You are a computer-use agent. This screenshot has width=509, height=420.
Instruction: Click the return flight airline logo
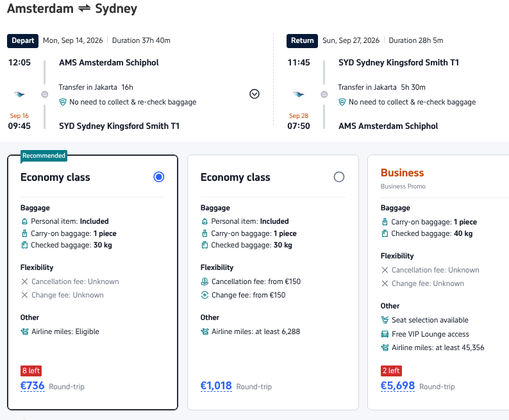click(x=299, y=94)
